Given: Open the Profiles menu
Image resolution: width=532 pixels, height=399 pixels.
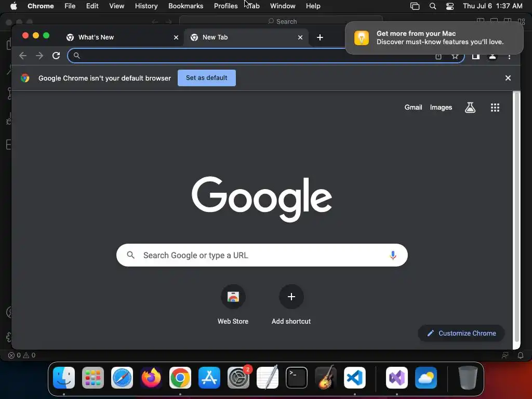Looking at the screenshot, I should tap(225, 6).
